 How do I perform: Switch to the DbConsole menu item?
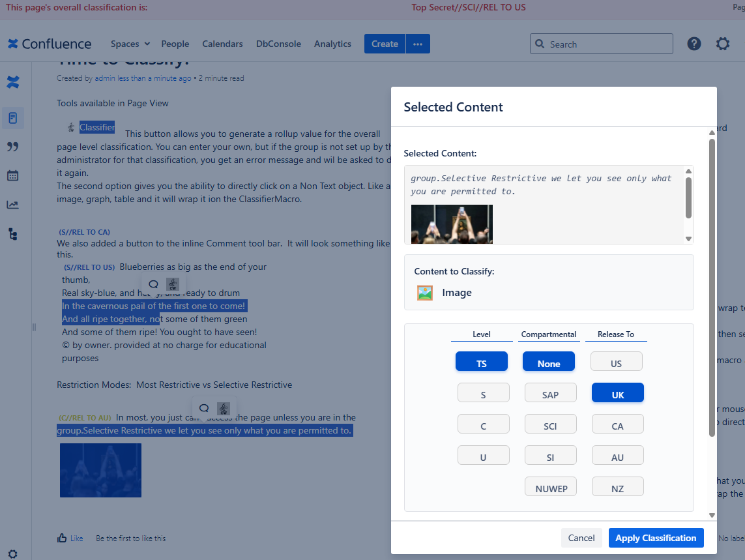[278, 44]
